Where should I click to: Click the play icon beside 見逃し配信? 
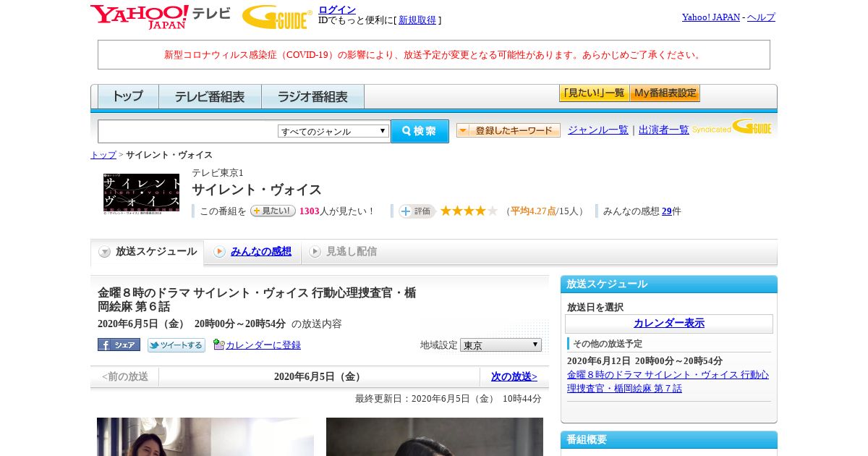tap(315, 251)
